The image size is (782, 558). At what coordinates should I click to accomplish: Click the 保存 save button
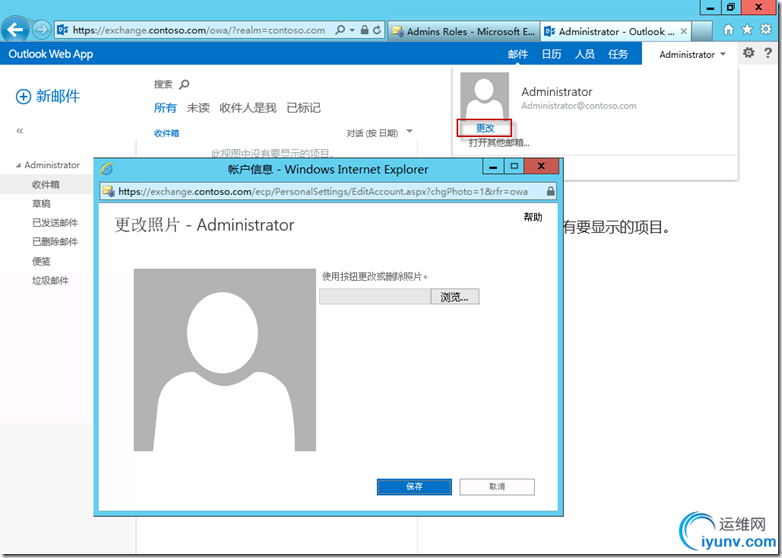click(x=414, y=487)
